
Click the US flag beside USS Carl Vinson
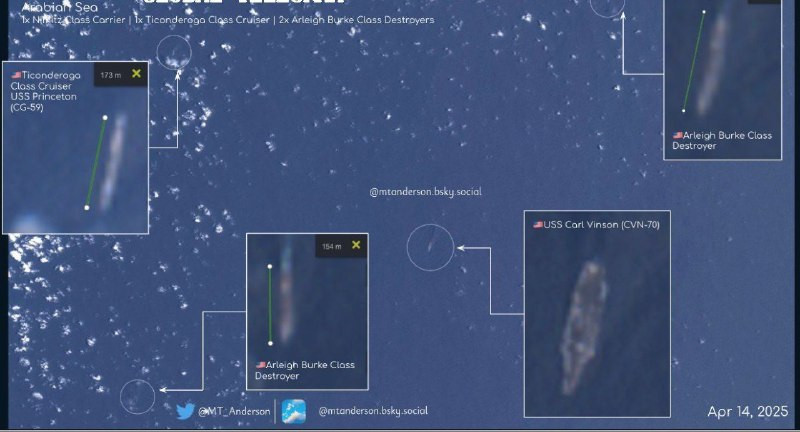click(538, 224)
